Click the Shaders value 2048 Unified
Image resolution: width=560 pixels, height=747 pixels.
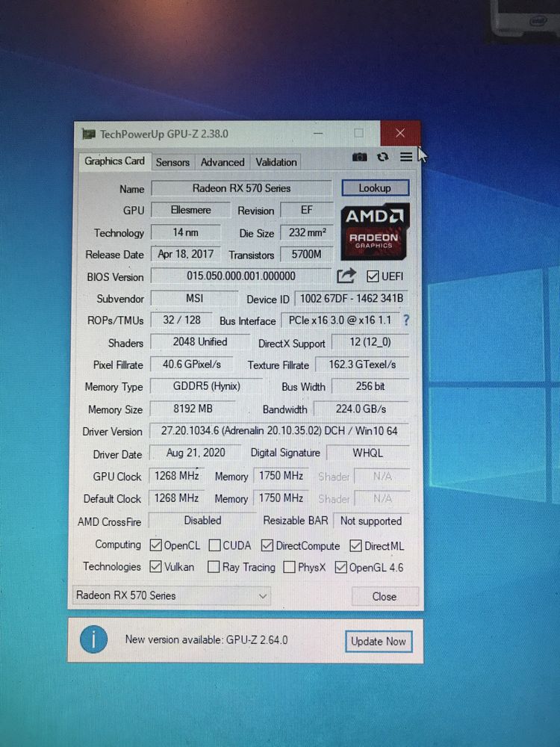pyautogui.click(x=200, y=341)
